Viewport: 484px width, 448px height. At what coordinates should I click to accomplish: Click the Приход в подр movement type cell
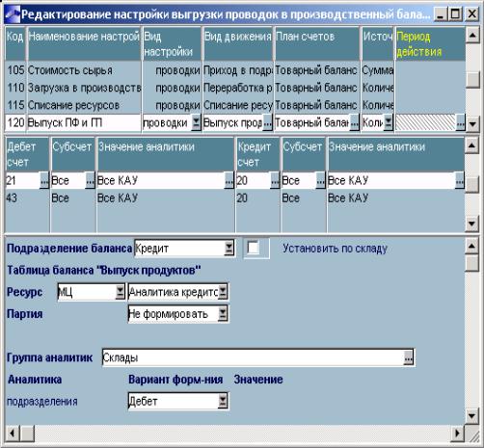238,70
